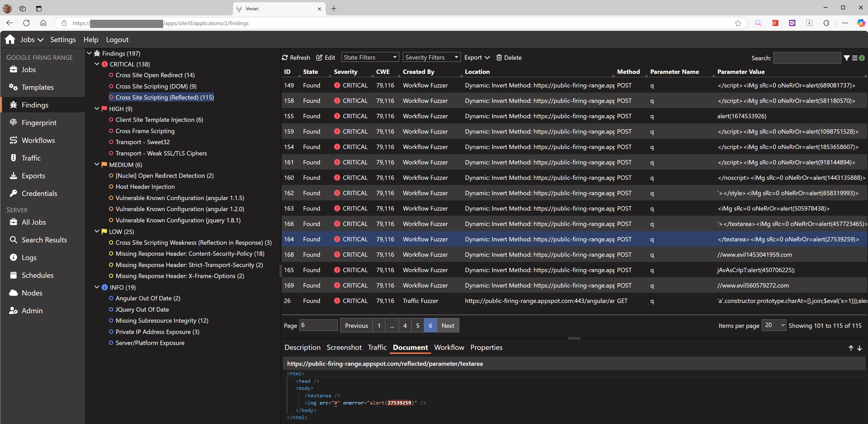Click the Refresh findings icon
Viewport: 868px width, 424px height.
tap(285, 58)
